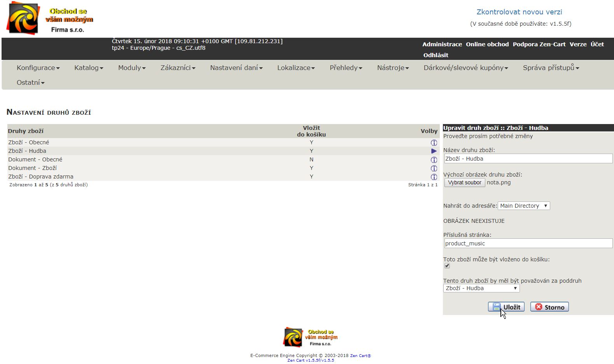Open the product subtype Zboží - Hudba dropdown
614x364 pixels.
click(481, 288)
